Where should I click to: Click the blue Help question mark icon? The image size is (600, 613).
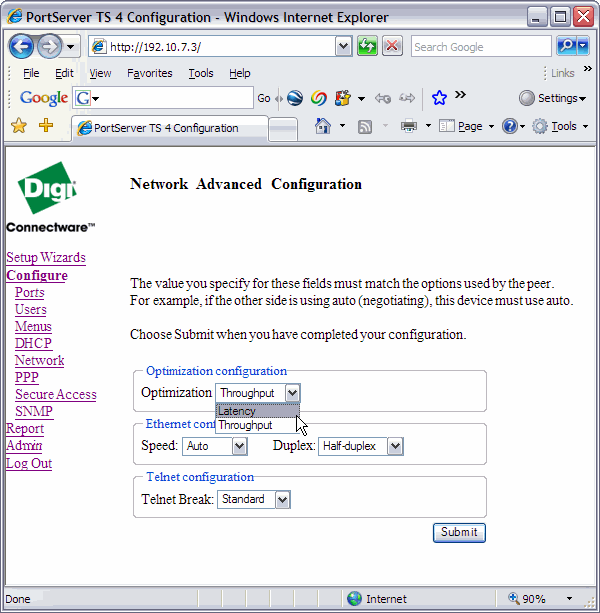[x=510, y=126]
